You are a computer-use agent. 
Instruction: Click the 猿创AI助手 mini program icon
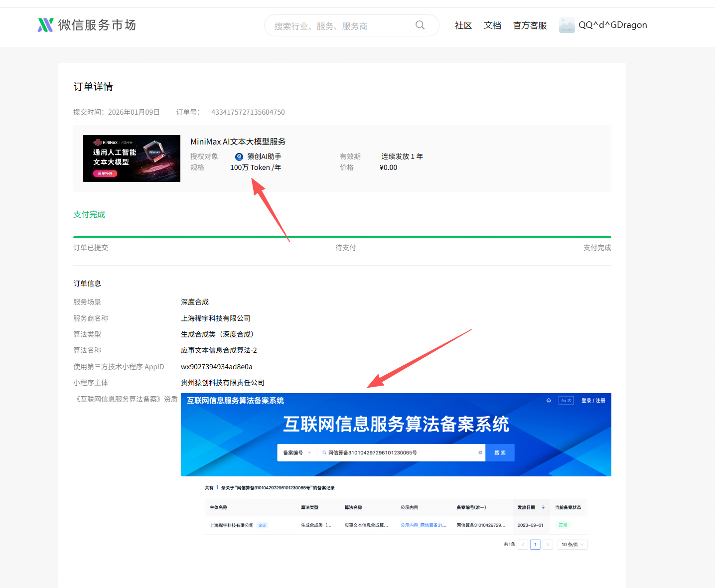click(x=239, y=156)
